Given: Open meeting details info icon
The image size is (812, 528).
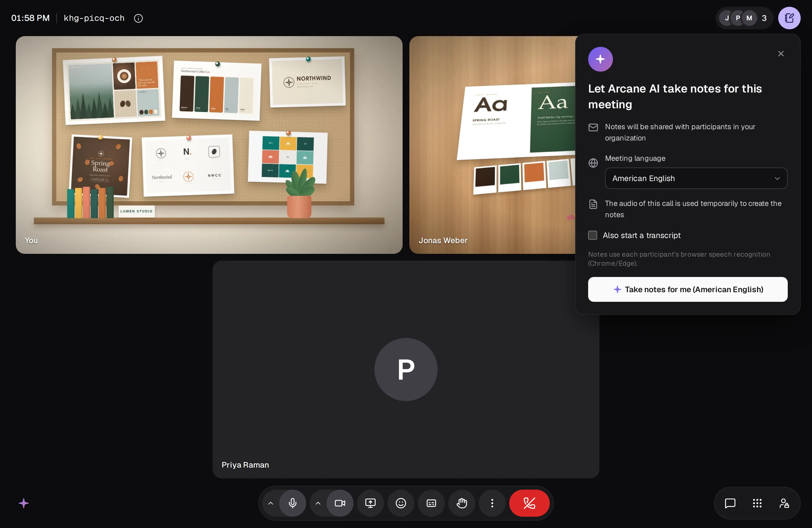Looking at the screenshot, I should click(x=138, y=18).
